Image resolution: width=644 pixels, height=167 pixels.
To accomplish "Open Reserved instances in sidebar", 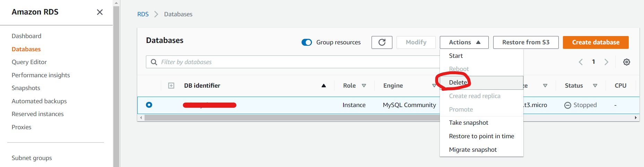I will (37, 114).
